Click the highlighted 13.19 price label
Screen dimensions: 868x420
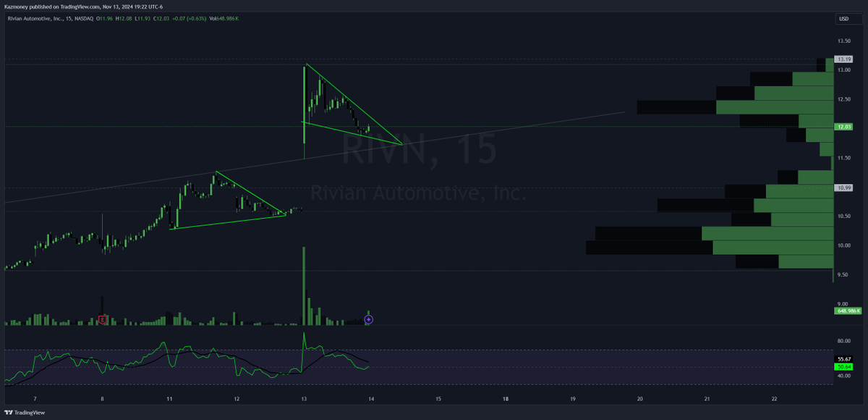[844, 60]
